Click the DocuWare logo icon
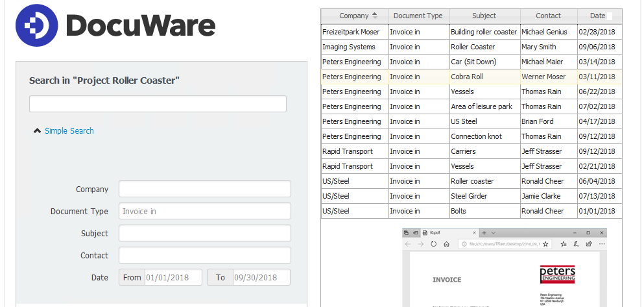Screen dimensions: 644x307 click(36, 25)
